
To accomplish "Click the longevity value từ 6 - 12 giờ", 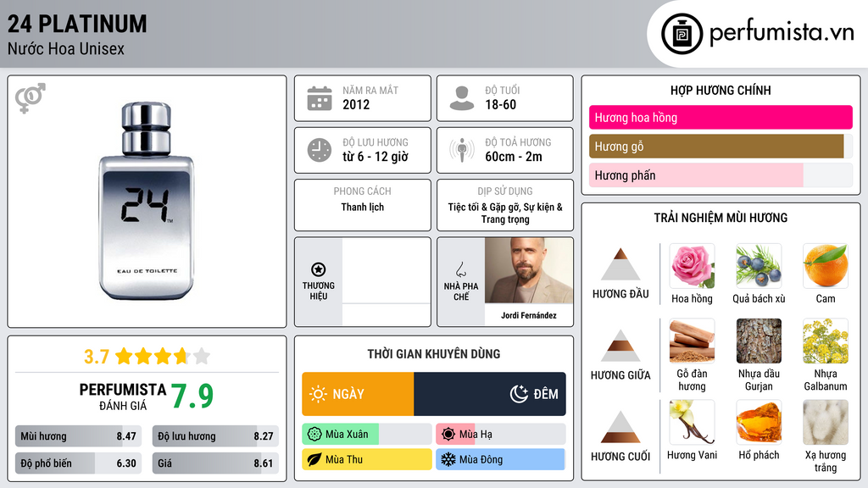I will pyautogui.click(x=376, y=157).
